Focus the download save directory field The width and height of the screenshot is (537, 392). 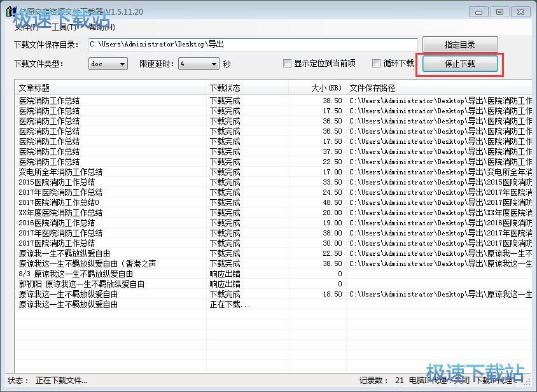click(253, 45)
